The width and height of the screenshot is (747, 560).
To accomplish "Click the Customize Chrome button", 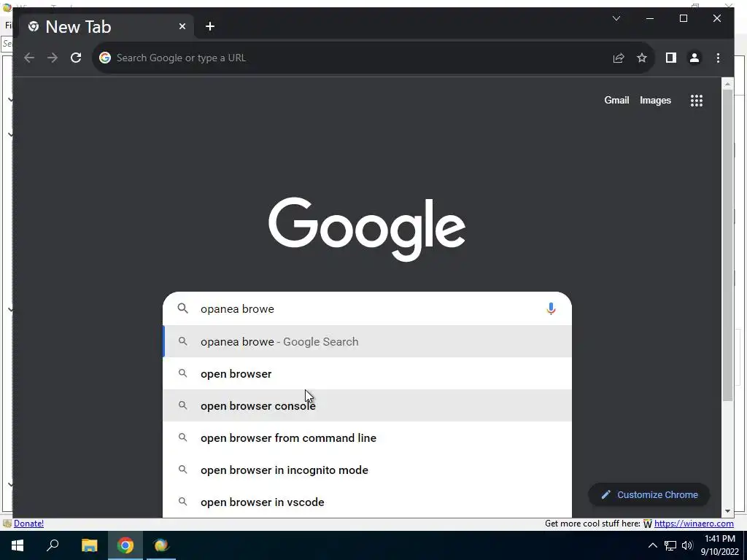I will (x=649, y=494).
